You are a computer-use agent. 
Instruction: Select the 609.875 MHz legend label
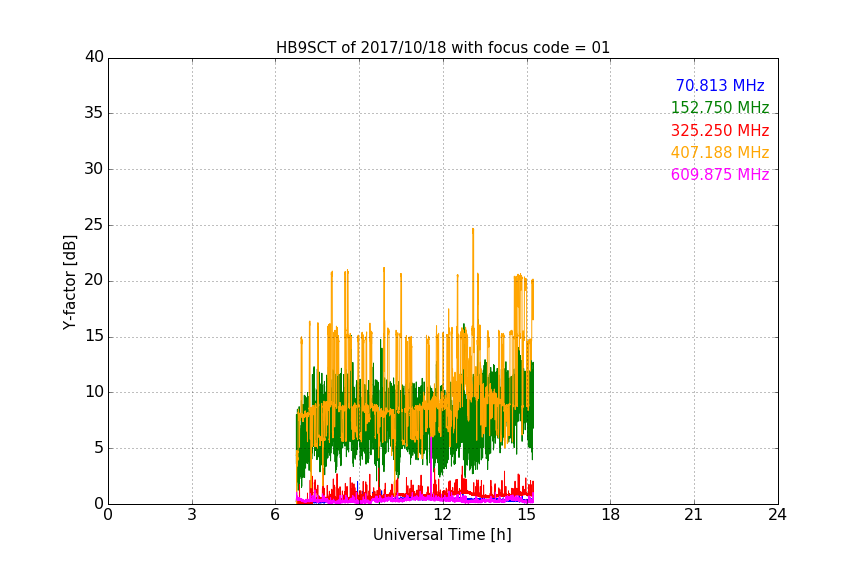click(x=720, y=174)
